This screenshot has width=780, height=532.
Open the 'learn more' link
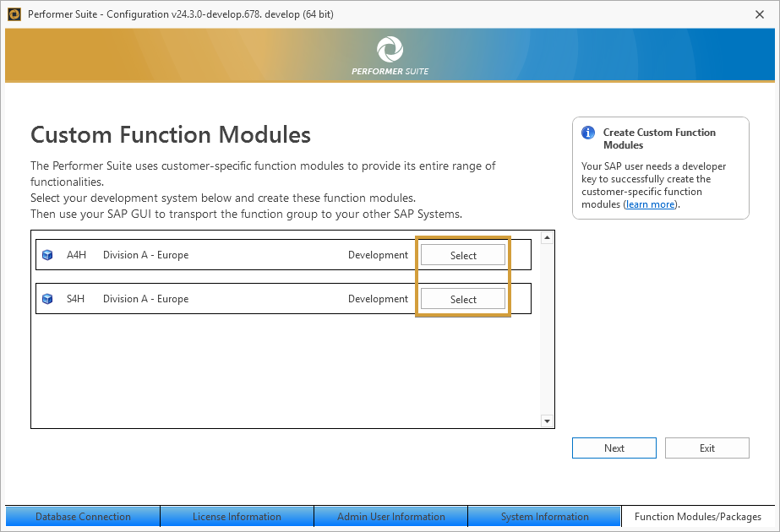click(x=650, y=204)
